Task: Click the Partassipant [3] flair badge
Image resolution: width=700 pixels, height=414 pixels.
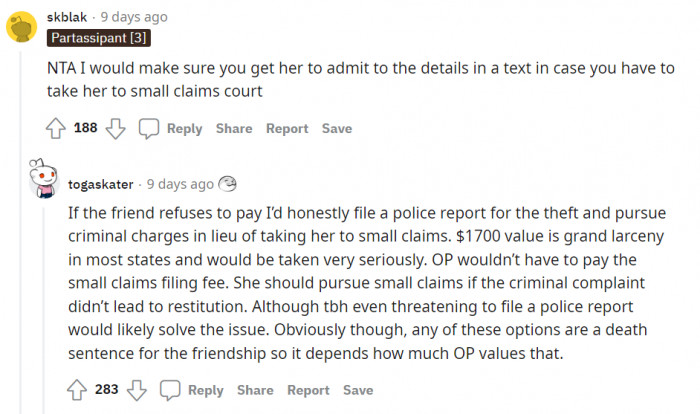Action: pyautogui.click(x=98, y=38)
